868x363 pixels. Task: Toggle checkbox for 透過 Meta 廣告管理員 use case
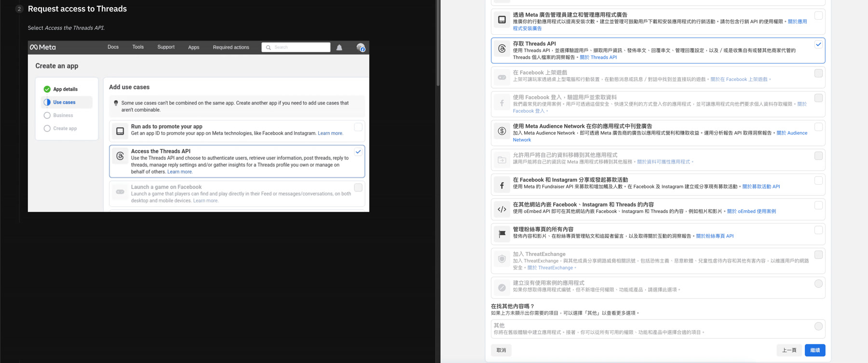coord(818,15)
